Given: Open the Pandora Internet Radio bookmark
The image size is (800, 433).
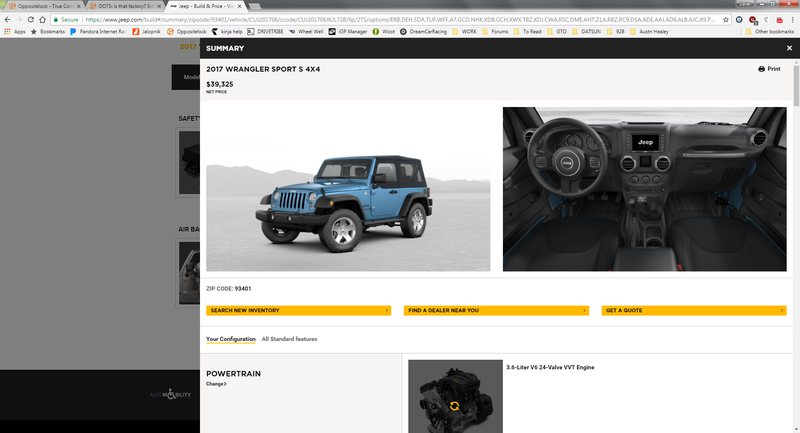Looking at the screenshot, I should click(x=98, y=32).
